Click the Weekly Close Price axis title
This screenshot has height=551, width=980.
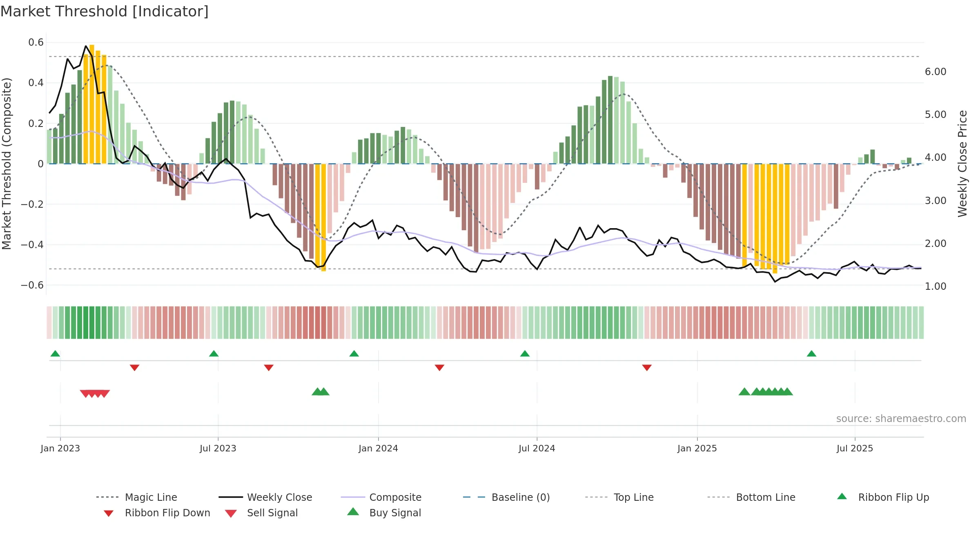pyautogui.click(x=962, y=164)
